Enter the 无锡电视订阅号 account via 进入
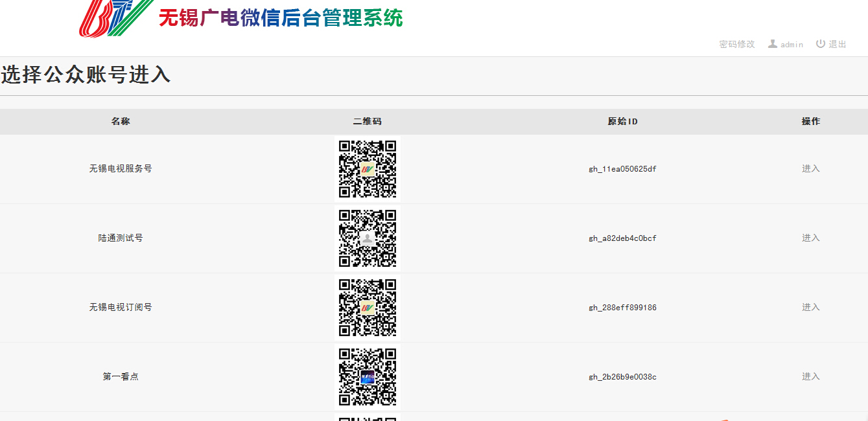Image resolution: width=868 pixels, height=421 pixels. coord(811,307)
